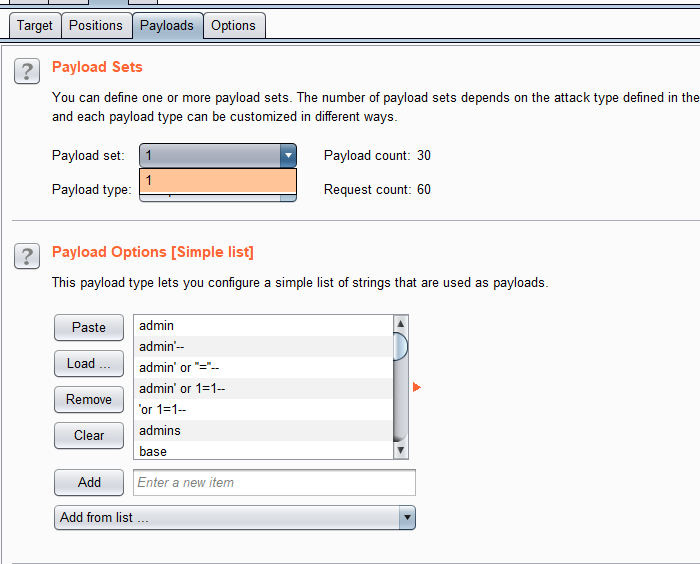
Task: Collapse the Payload set dropdown arrow
Action: (288, 155)
